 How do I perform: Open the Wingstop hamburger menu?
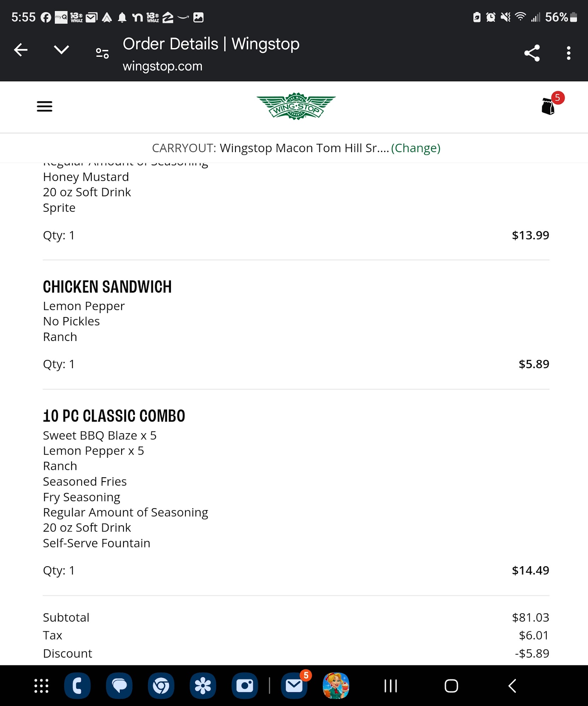44,107
